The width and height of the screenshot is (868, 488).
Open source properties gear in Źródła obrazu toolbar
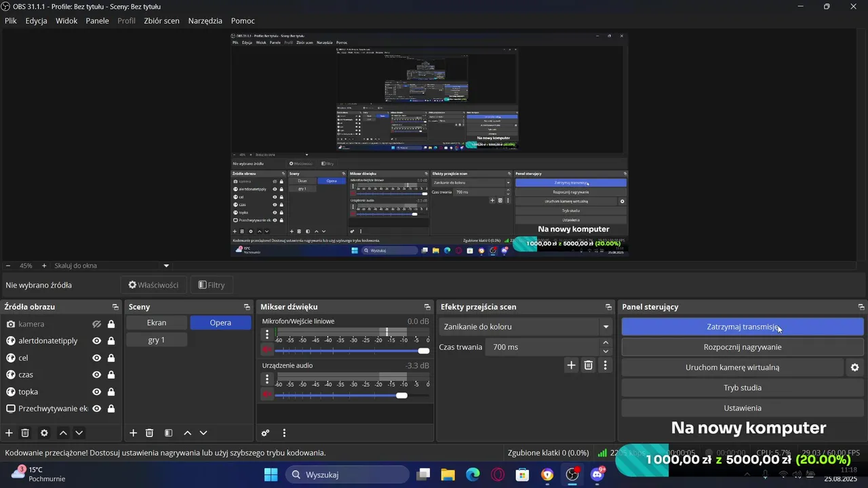click(44, 432)
